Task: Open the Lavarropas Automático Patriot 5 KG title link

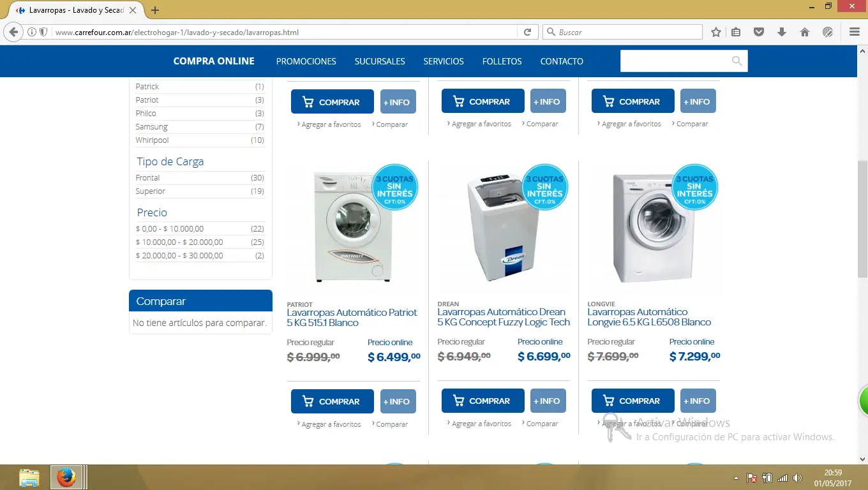Action: [352, 318]
